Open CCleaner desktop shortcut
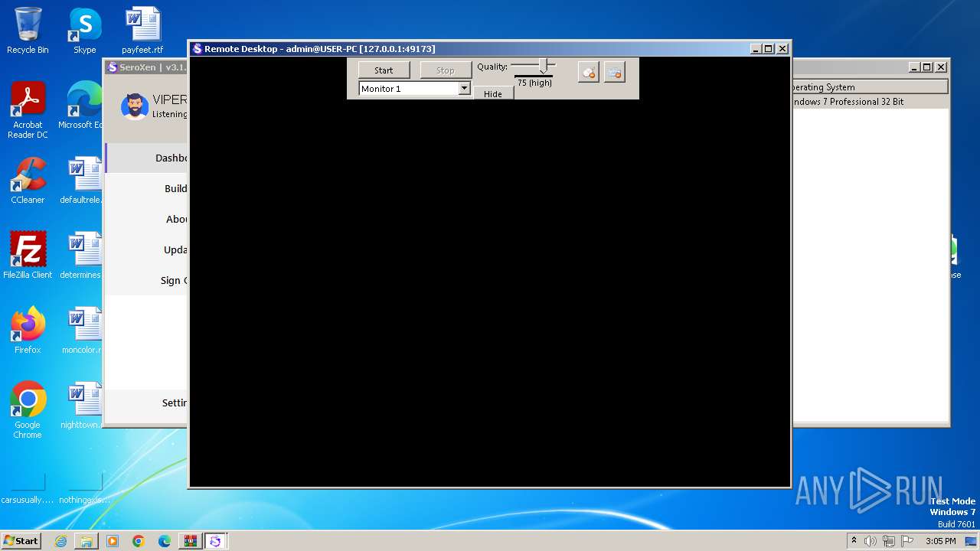The width and height of the screenshot is (980, 551). 28,181
